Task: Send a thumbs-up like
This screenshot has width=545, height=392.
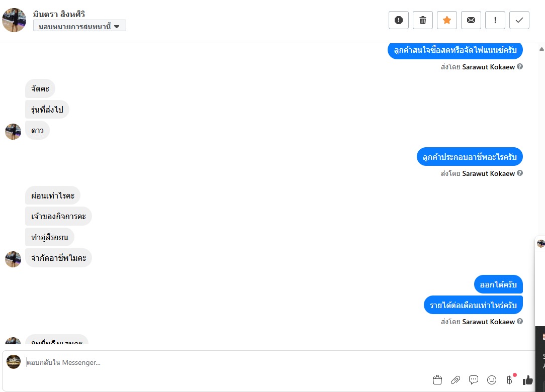Action: click(x=527, y=380)
